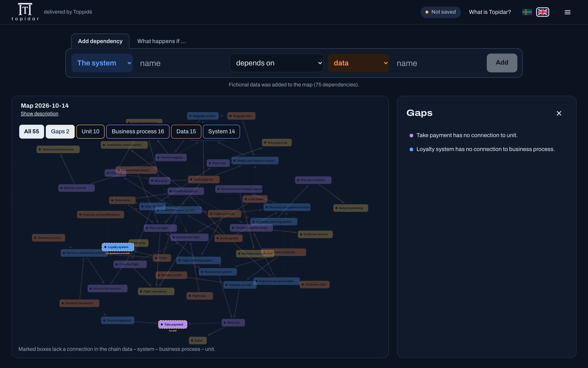Switch to the Add dependency tab
The height and width of the screenshot is (368, 588).
click(100, 41)
